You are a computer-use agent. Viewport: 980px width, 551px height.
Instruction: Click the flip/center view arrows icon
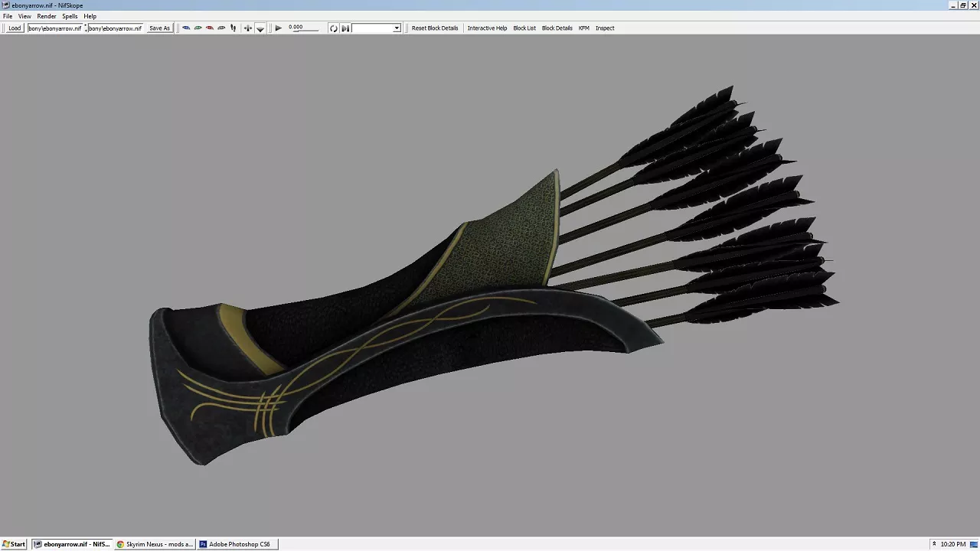tap(247, 28)
